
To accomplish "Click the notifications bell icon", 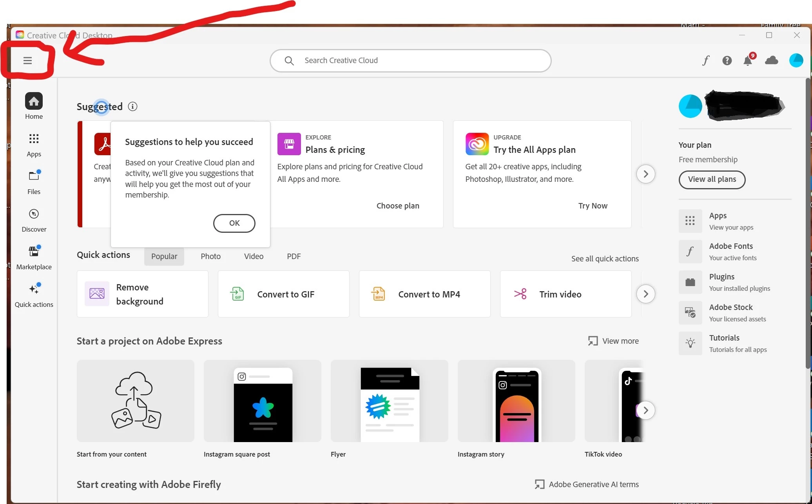I will coord(748,60).
